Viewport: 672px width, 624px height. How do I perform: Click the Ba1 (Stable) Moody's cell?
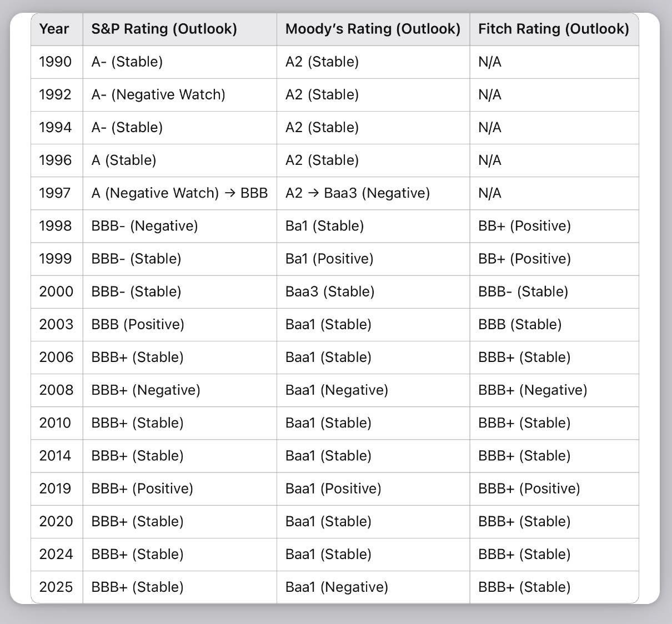click(324, 225)
